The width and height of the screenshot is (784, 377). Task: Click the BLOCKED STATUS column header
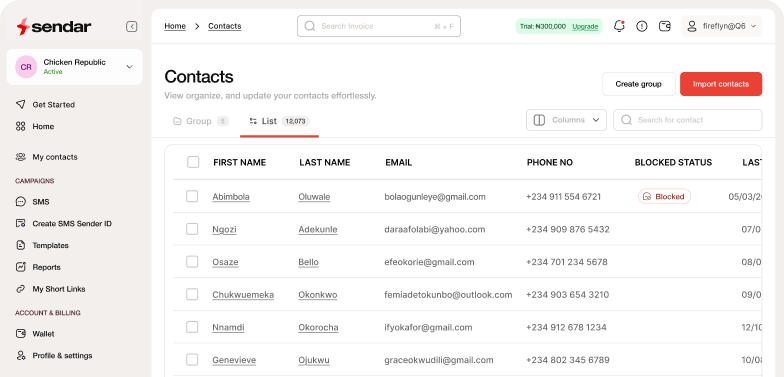[673, 162]
